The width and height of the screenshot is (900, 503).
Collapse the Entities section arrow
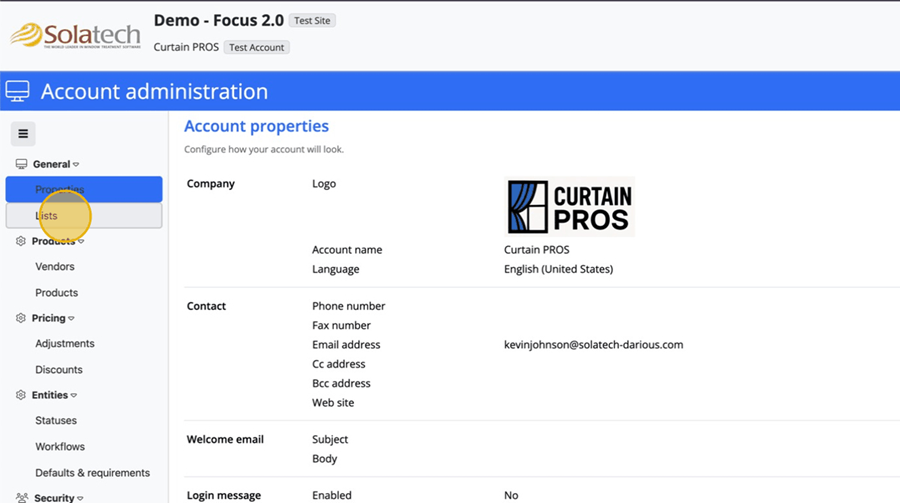pyautogui.click(x=74, y=396)
